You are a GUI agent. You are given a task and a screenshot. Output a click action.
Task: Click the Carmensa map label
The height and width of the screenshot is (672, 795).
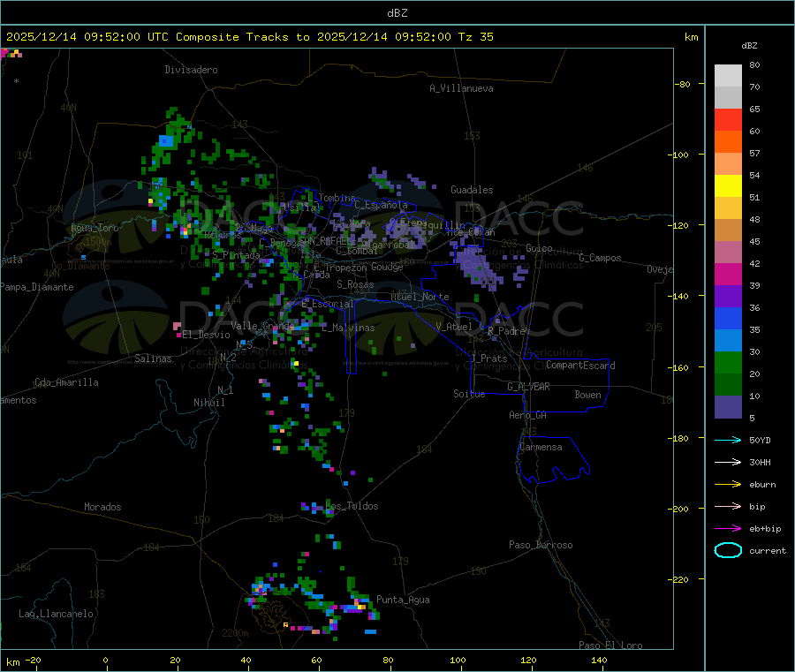click(x=541, y=447)
